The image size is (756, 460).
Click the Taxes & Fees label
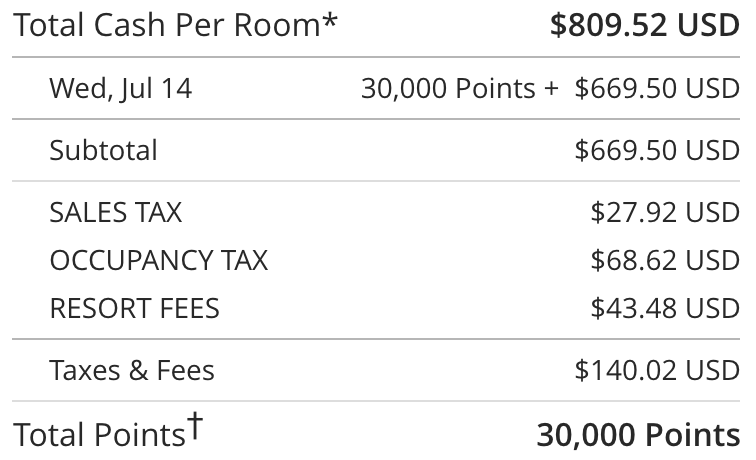coord(132,371)
